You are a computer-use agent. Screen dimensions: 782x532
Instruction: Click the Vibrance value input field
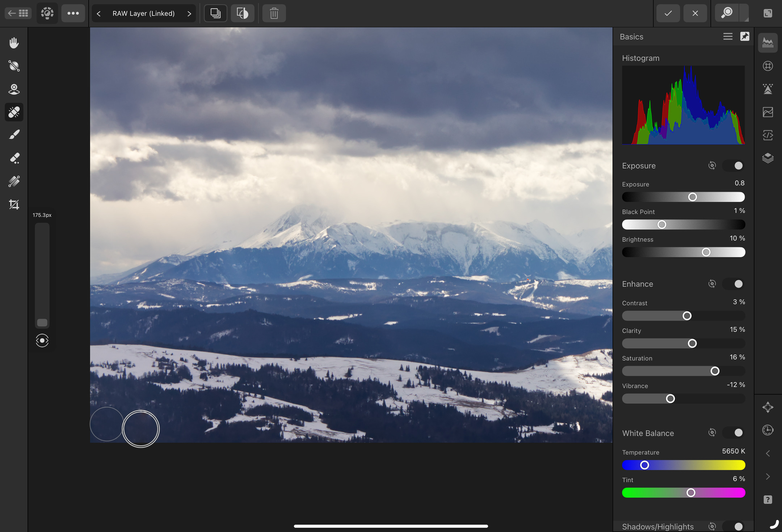pos(734,385)
